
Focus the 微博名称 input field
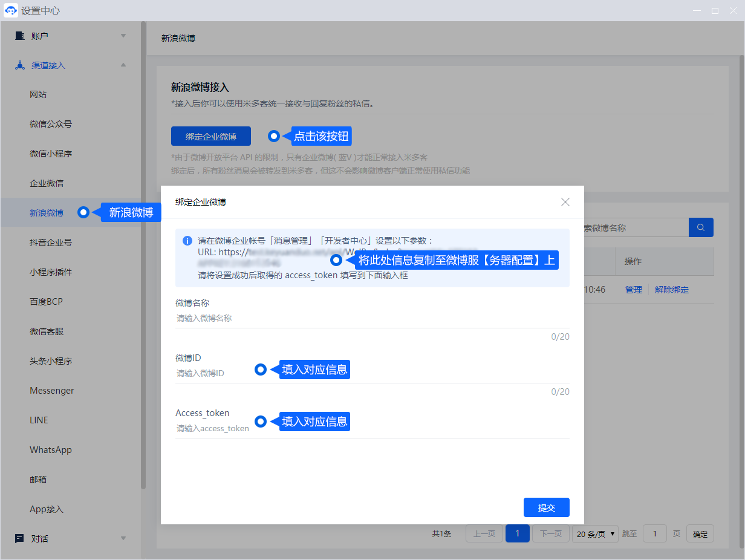[x=372, y=318]
